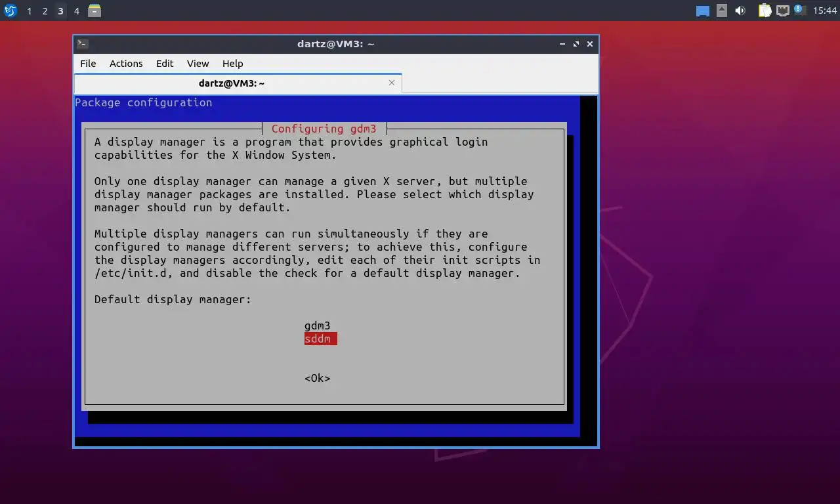The height and width of the screenshot is (504, 840).
Task: Minimize the dartz@VM3 terminal window
Action: point(562,44)
